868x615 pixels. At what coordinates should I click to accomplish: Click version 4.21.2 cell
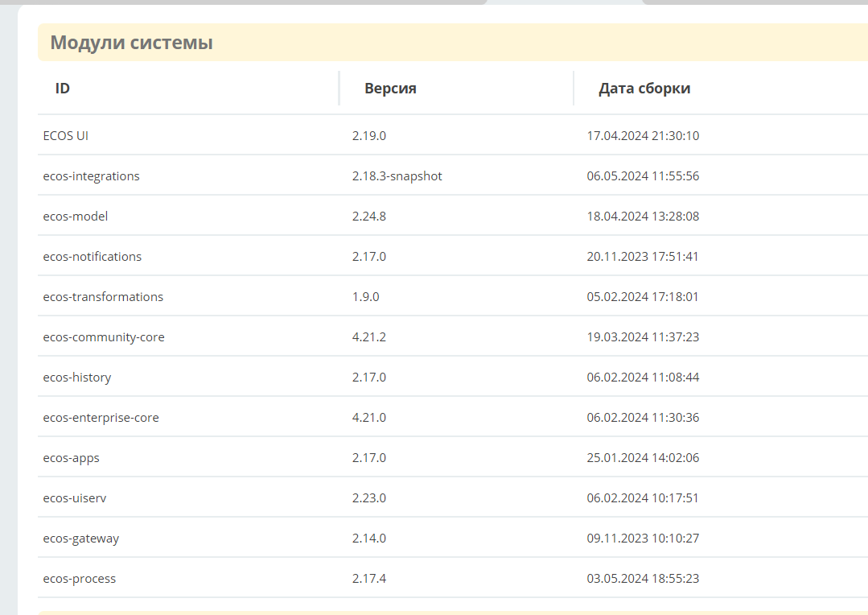point(369,336)
